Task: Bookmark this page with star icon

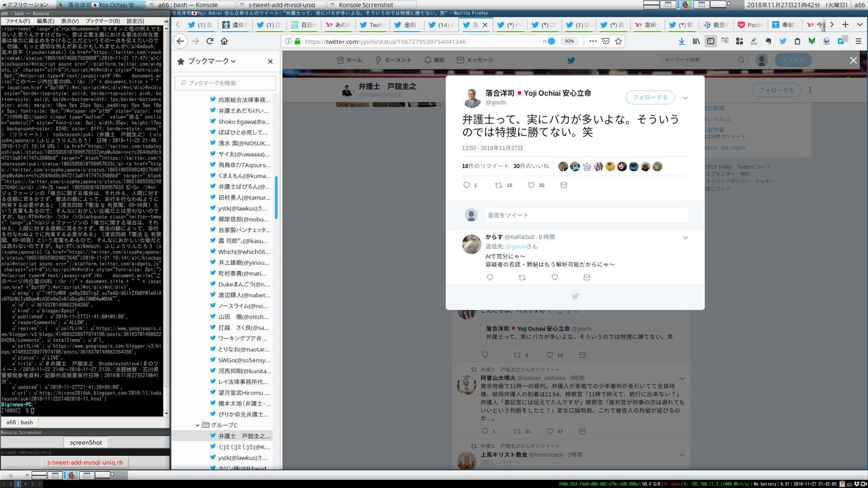Action: [x=618, y=41]
